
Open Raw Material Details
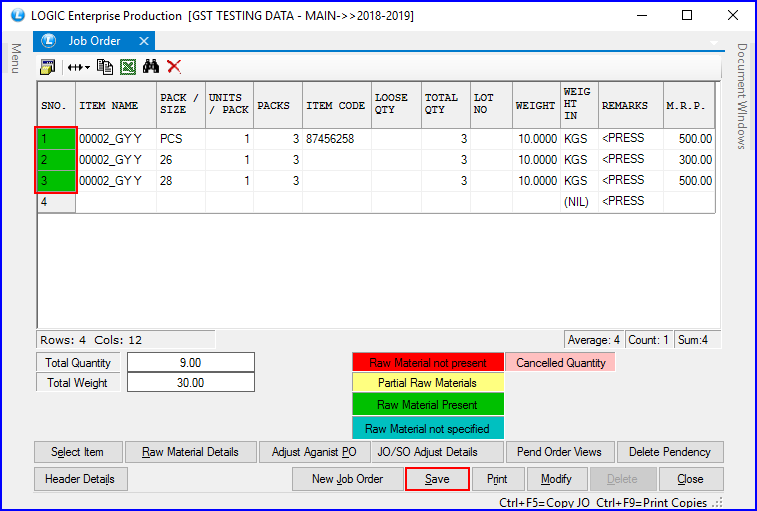(191, 452)
